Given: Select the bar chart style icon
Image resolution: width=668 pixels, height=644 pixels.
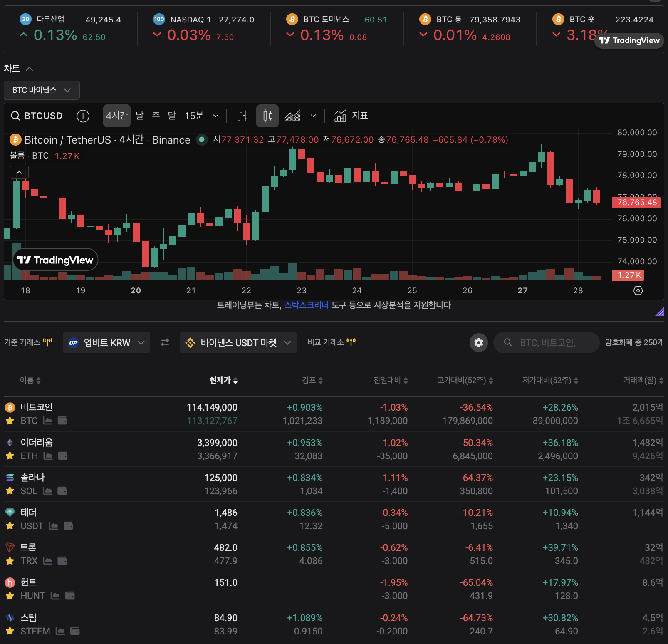Looking at the screenshot, I should pos(242,116).
